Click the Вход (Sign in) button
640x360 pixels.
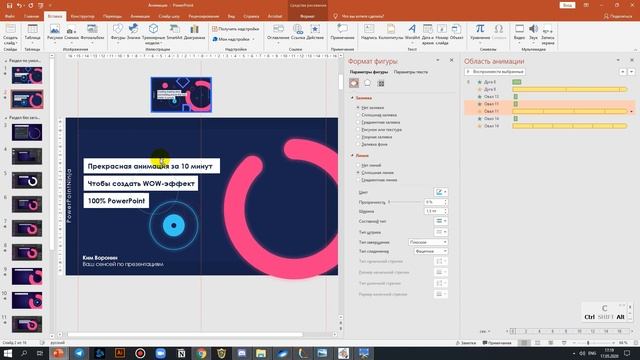coord(567,5)
